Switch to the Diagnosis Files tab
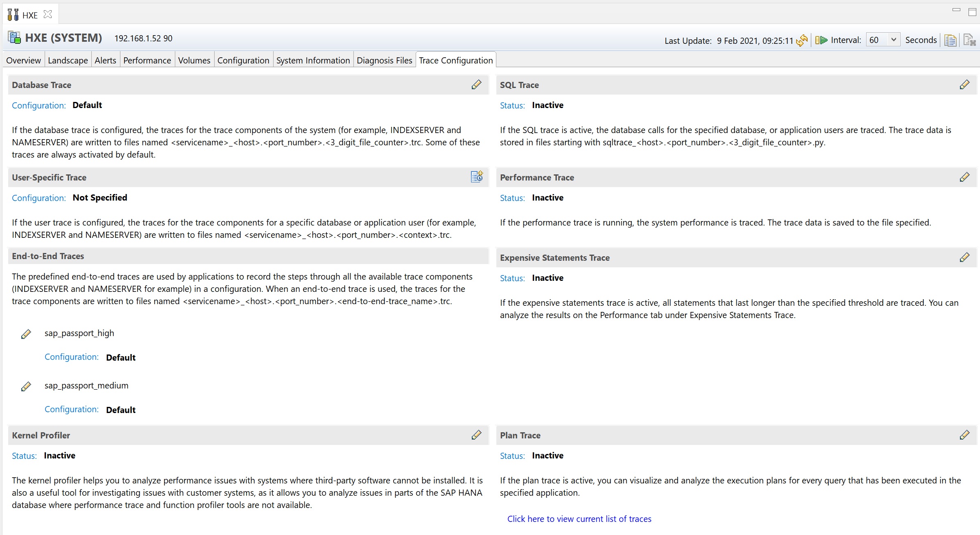The image size is (980, 535). click(384, 61)
